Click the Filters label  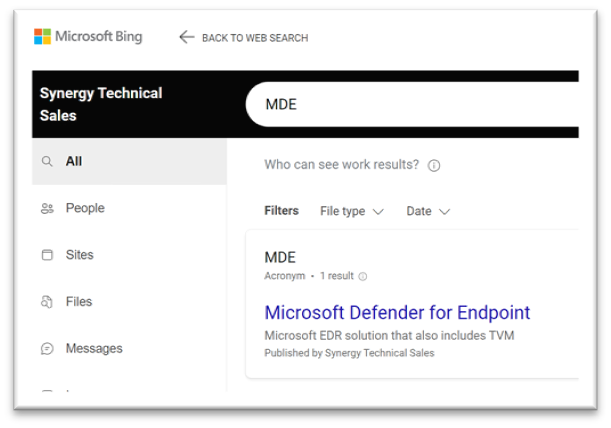(281, 210)
